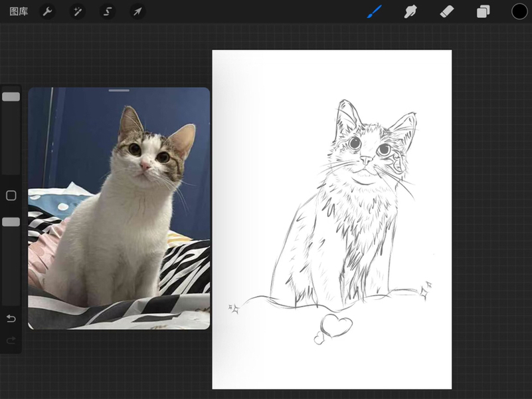Tap the cat sketch canvas
Viewport: 532px width, 399px height.
click(332, 219)
